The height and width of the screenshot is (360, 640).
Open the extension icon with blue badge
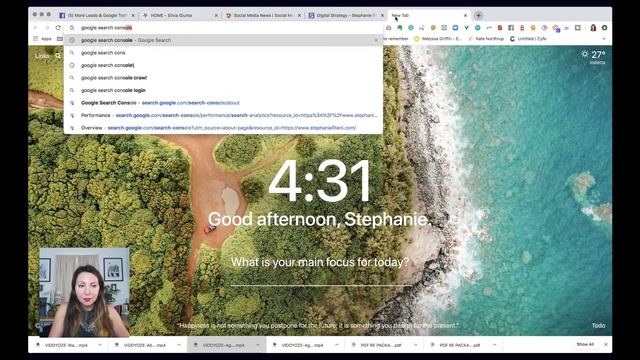pyautogui.click(x=556, y=28)
